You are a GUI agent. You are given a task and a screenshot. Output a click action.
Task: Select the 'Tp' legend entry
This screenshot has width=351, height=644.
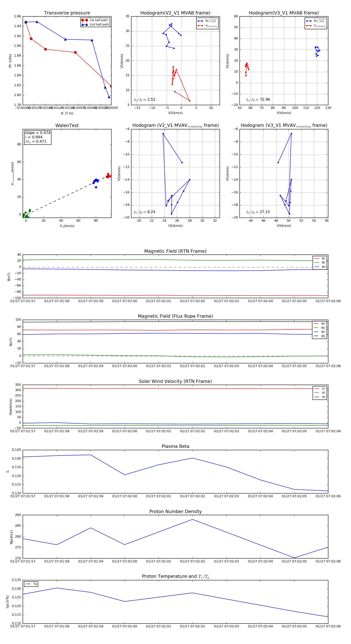point(31,584)
